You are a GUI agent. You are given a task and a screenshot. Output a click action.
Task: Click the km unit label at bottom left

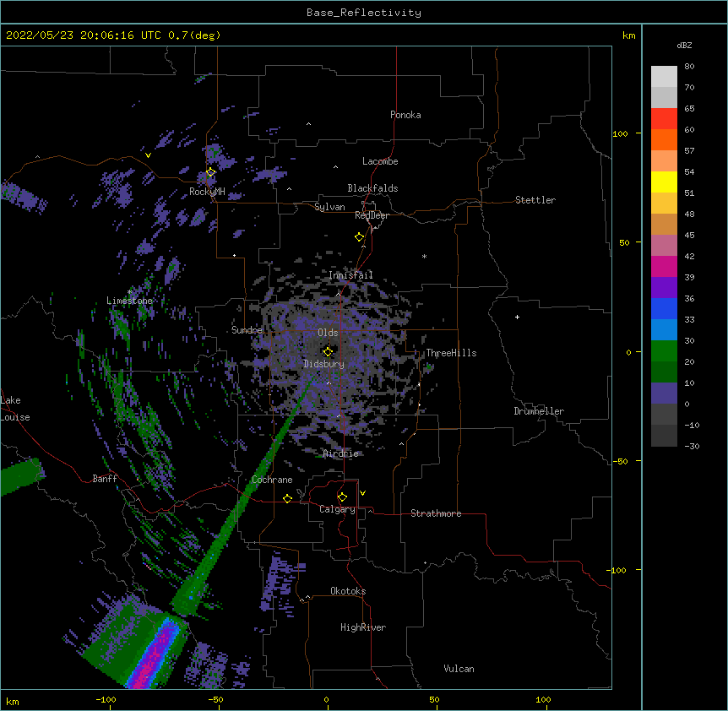(13, 701)
